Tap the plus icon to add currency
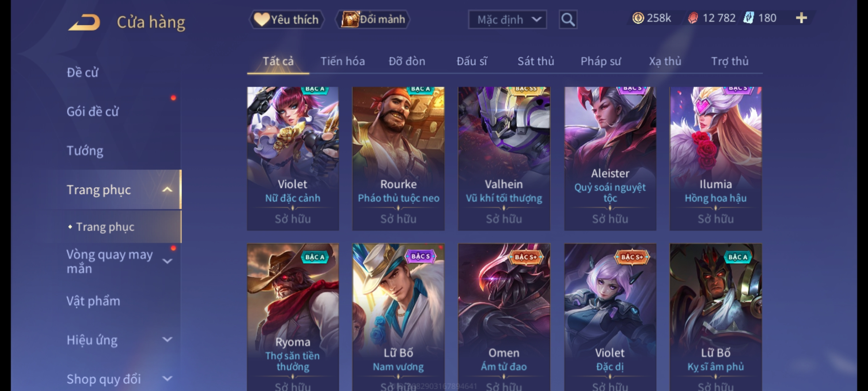 (801, 18)
